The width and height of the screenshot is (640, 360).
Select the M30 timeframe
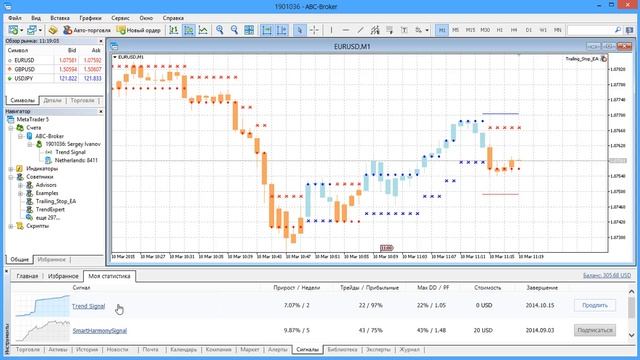[x=485, y=30]
